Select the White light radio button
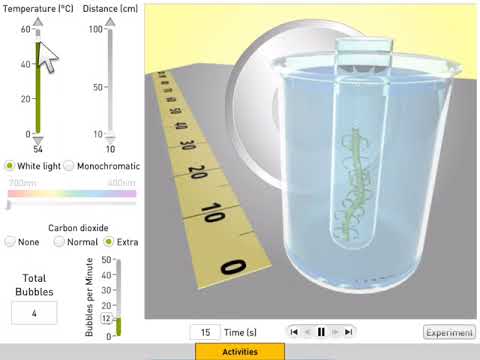 tap(9, 166)
